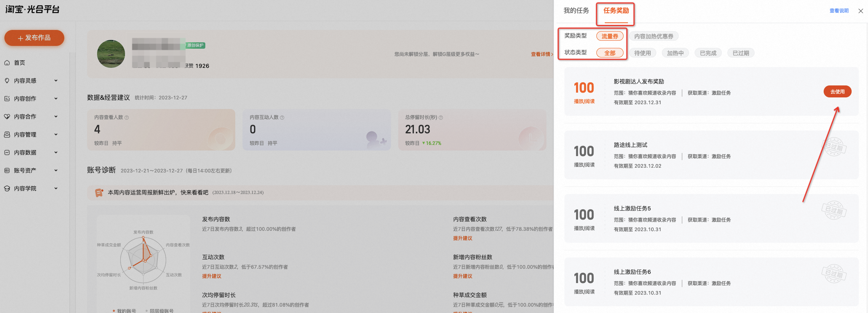Click the info icon beside 总停留时长(秒)
This screenshot has height=313, width=868.
[x=441, y=118]
